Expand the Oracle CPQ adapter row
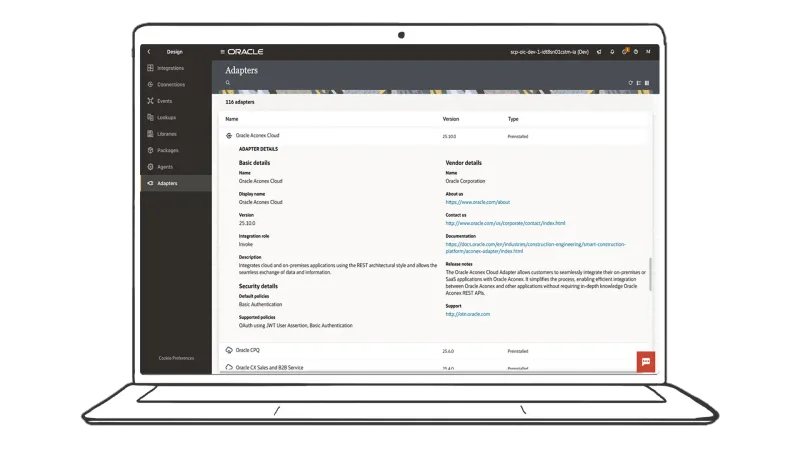 (436, 351)
